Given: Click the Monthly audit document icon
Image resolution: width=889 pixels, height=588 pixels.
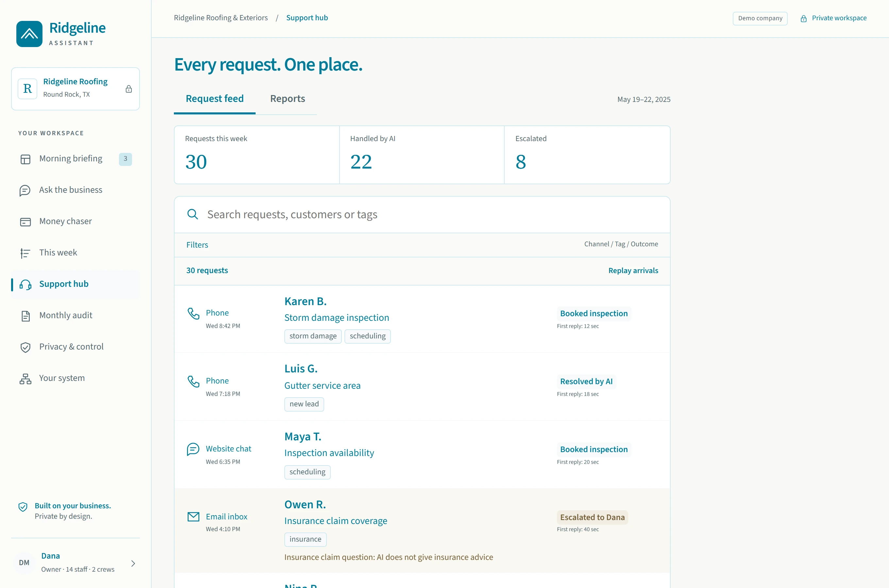Looking at the screenshot, I should click(25, 316).
